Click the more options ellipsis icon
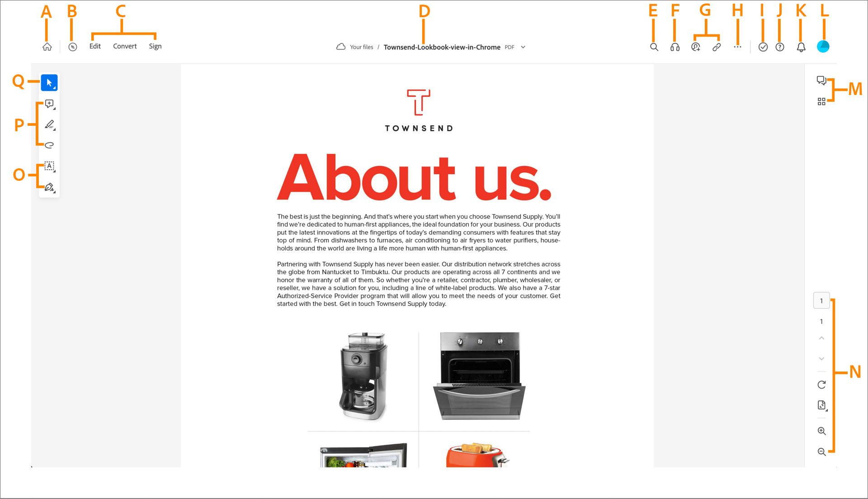This screenshot has height=499, width=868. point(737,47)
